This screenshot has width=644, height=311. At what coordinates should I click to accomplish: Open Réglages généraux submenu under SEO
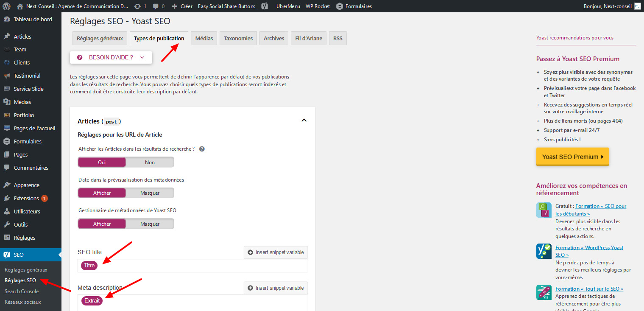(x=26, y=270)
